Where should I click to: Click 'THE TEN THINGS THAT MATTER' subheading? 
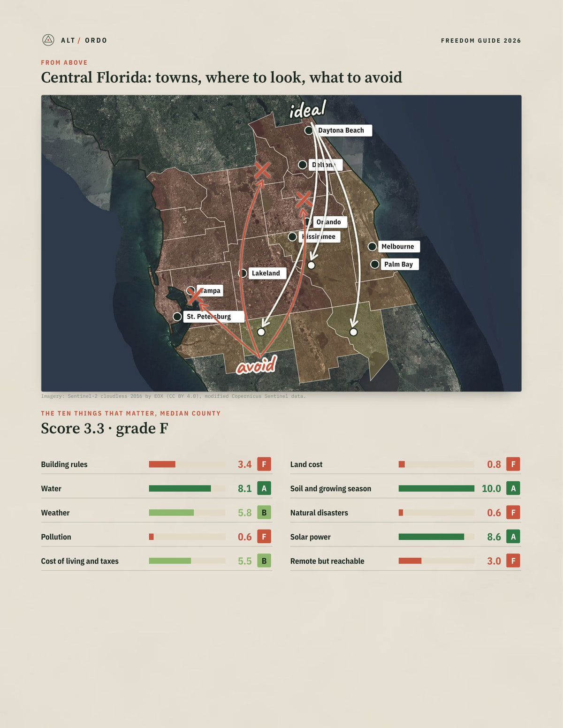coord(131,413)
